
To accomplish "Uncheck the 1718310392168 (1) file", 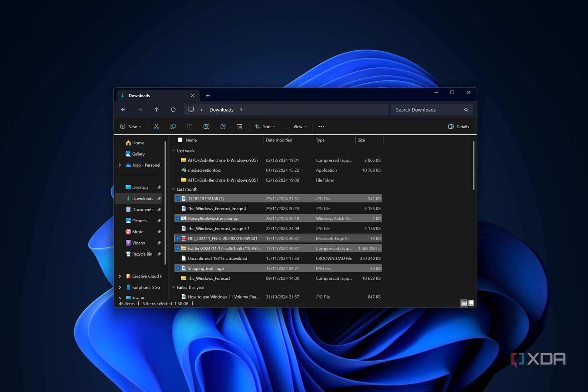I will (178, 198).
